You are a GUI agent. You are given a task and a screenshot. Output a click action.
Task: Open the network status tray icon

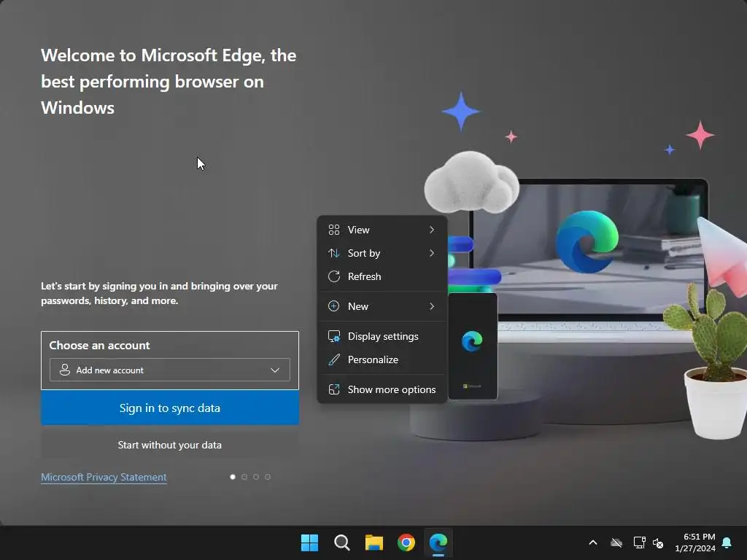click(639, 542)
